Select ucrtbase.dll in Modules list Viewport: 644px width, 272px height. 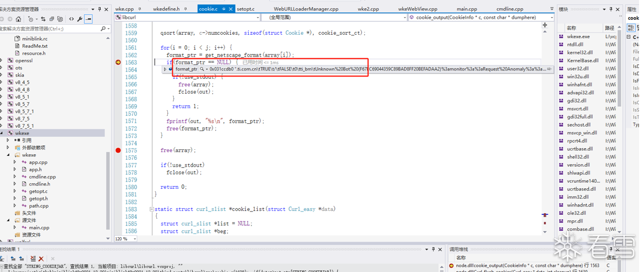click(x=581, y=149)
